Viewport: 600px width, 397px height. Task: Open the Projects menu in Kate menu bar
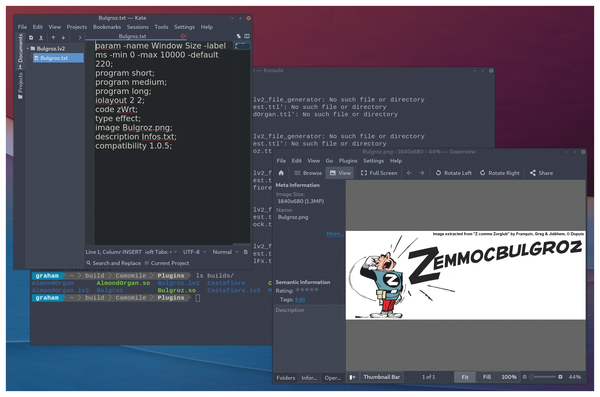[x=77, y=27]
